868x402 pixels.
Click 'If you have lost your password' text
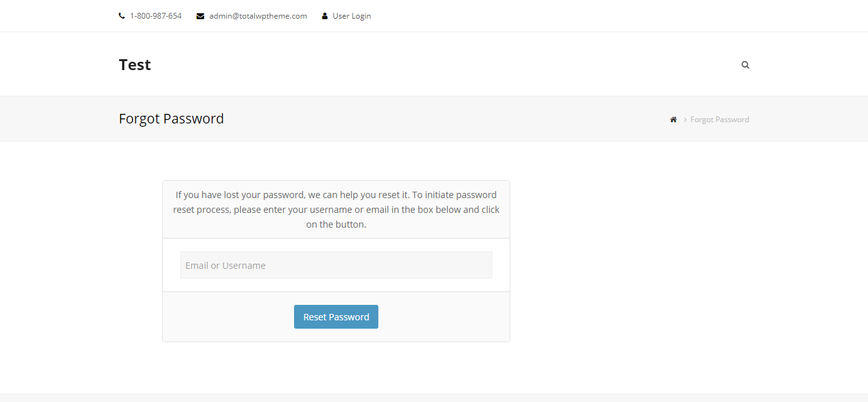click(239, 195)
